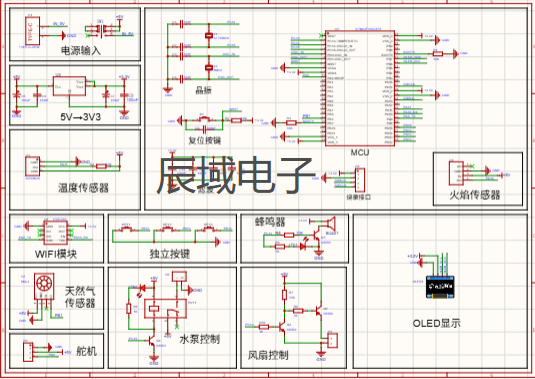Select the SW1 power switch symbol

pyautogui.click(x=100, y=30)
